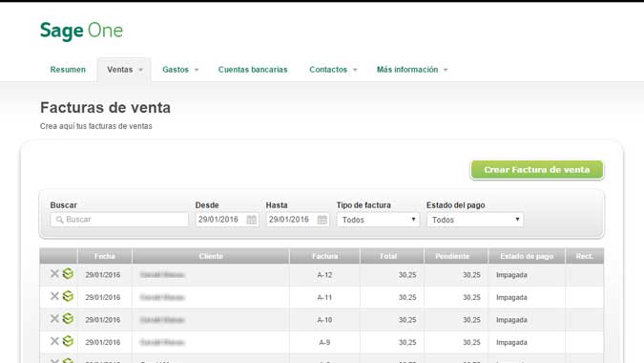Click Pendiente 30,25 in row A-11
The width and height of the screenshot is (644, 363).
(471, 297)
